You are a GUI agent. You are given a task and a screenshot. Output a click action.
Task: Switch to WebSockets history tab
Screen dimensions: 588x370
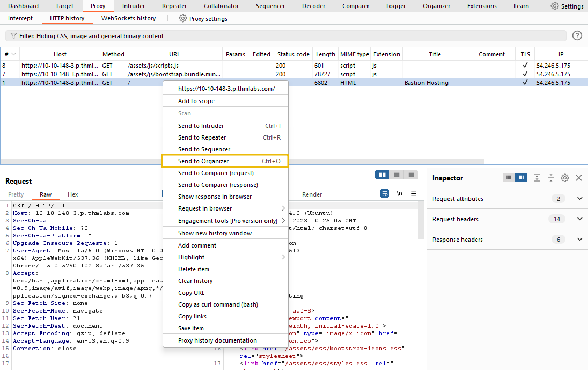129,18
